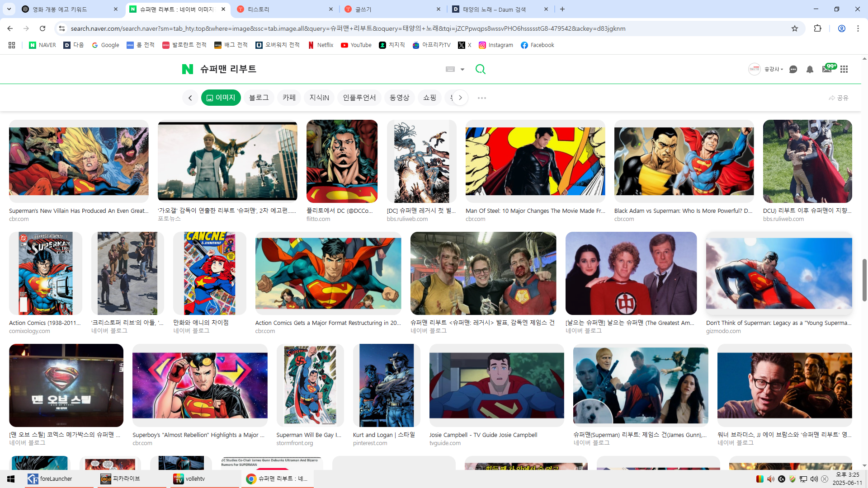The height and width of the screenshot is (488, 868).
Task: Open Naver notifications bell icon
Action: point(810,69)
